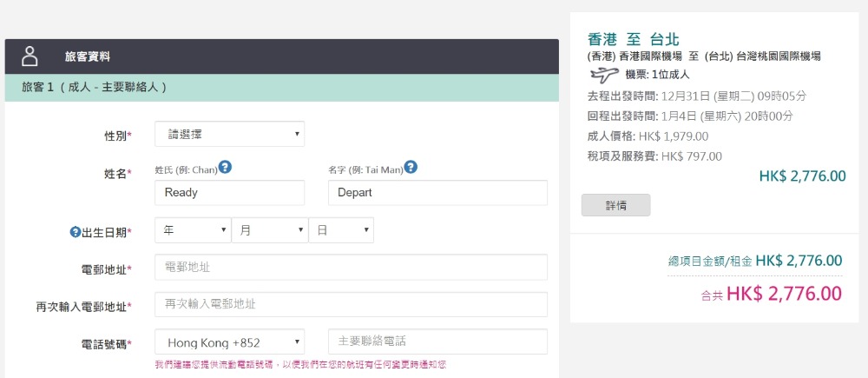Focus the 主要聯絡電話 phone number field

437,342
